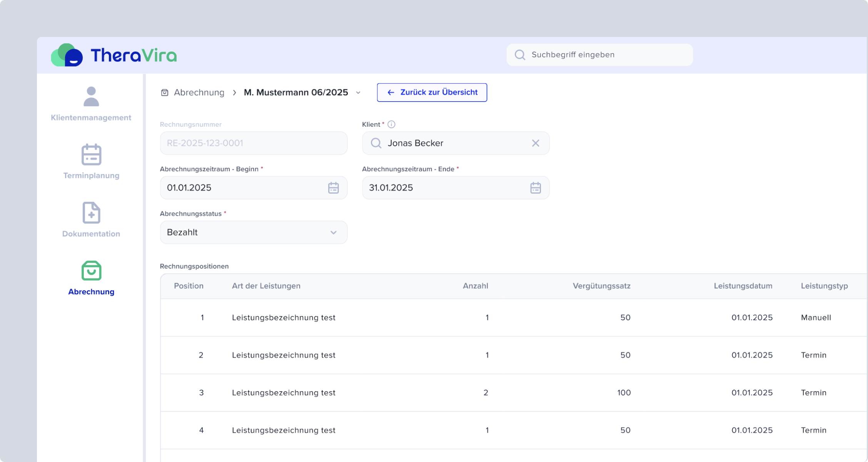Select Abrechnung bag icon in sidebar

91,271
